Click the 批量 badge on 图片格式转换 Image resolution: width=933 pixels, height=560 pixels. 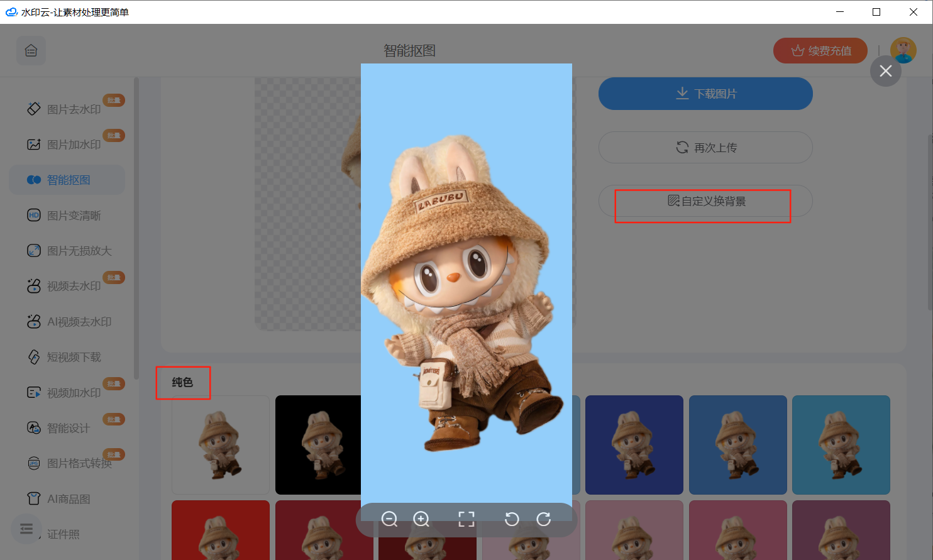coord(114,454)
